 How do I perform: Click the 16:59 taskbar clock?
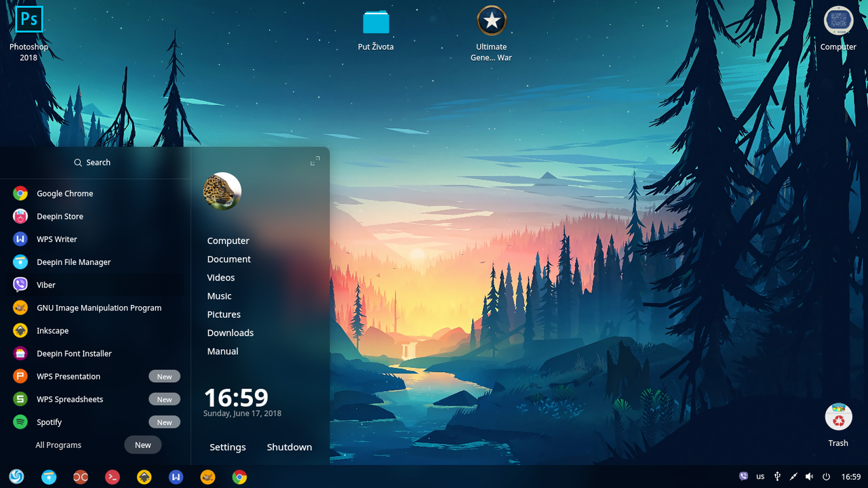pyautogui.click(x=851, y=476)
